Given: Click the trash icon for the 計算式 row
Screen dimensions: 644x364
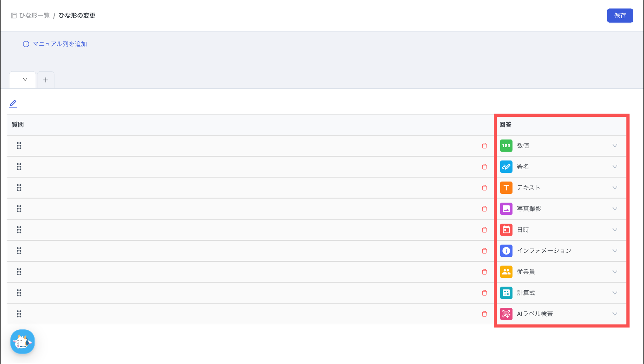Looking at the screenshot, I should [484, 293].
